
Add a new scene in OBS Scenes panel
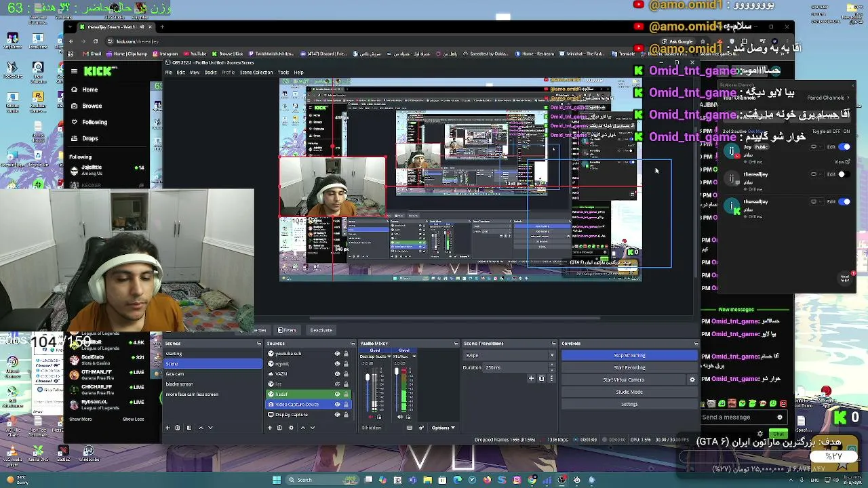tap(167, 428)
